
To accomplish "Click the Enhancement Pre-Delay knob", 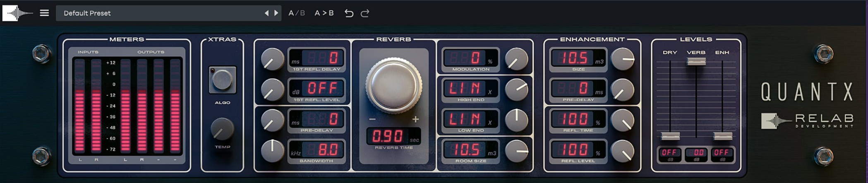I will (623, 89).
